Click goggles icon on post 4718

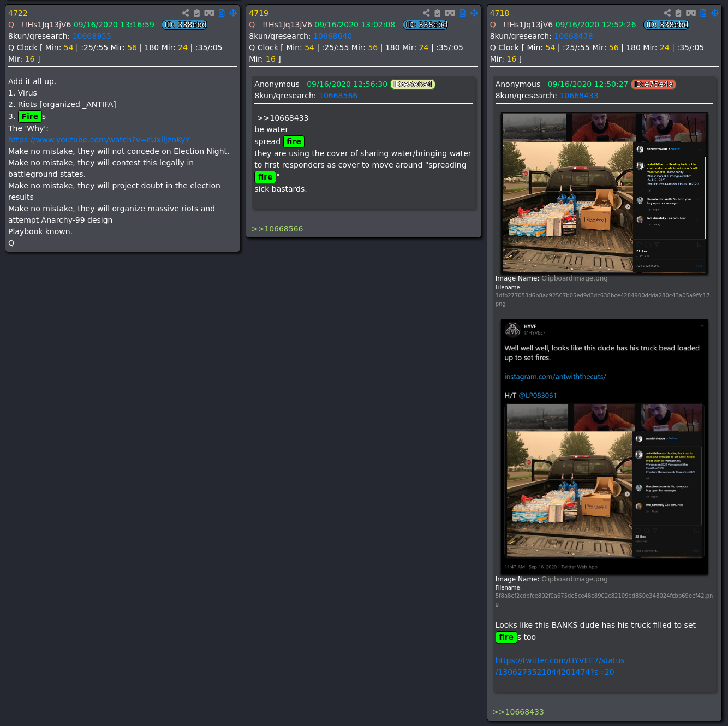pyautogui.click(x=691, y=13)
